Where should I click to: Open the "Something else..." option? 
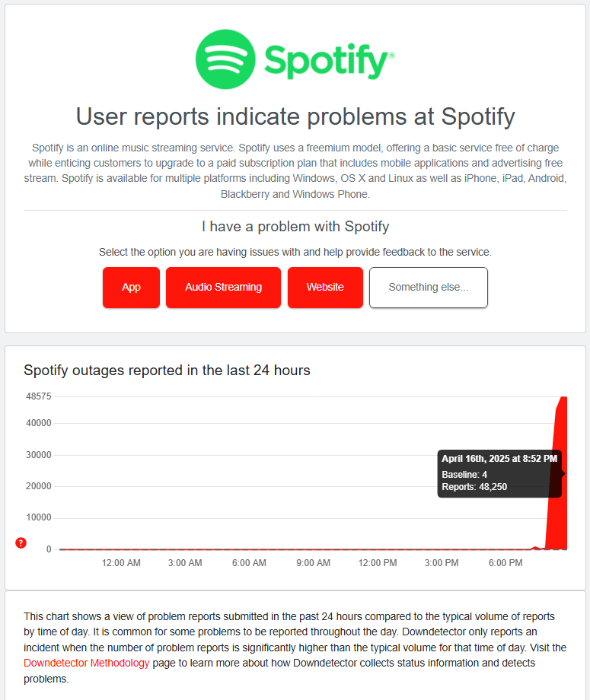point(428,288)
